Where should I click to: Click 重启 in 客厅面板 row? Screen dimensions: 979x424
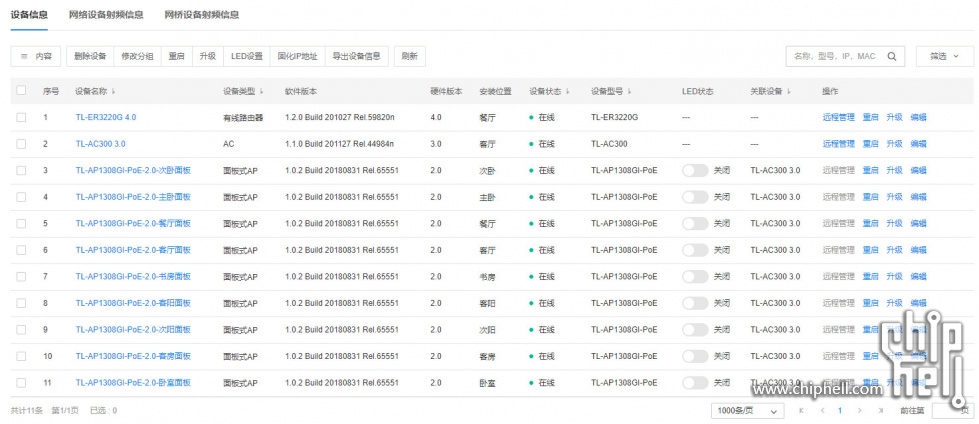coord(870,250)
